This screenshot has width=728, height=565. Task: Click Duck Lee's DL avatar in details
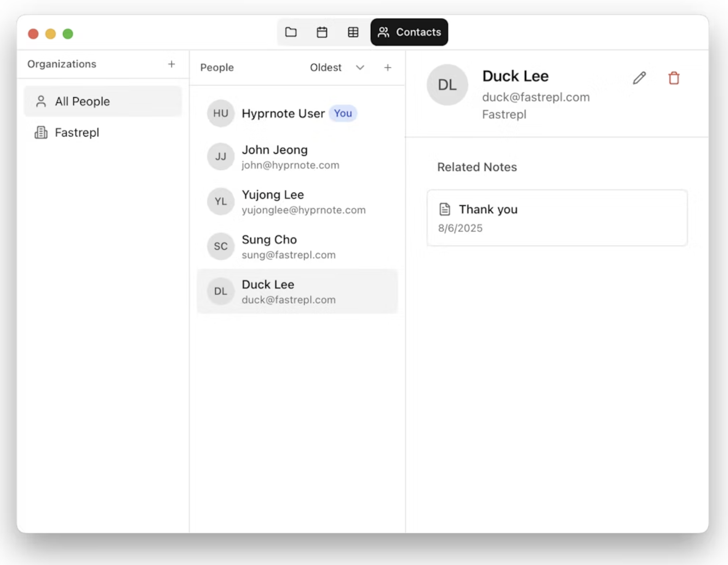447,85
